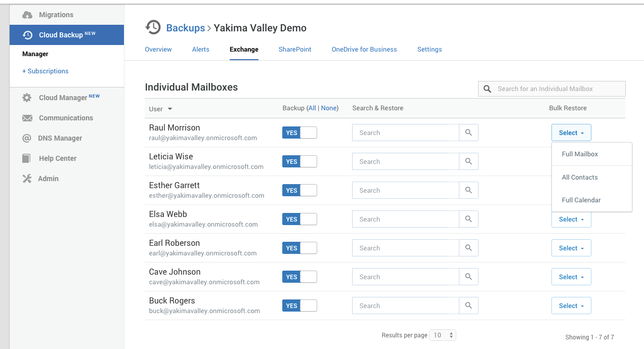The width and height of the screenshot is (644, 349).
Task: Toggle backup switch for Leticia Wise
Action: 299,161
